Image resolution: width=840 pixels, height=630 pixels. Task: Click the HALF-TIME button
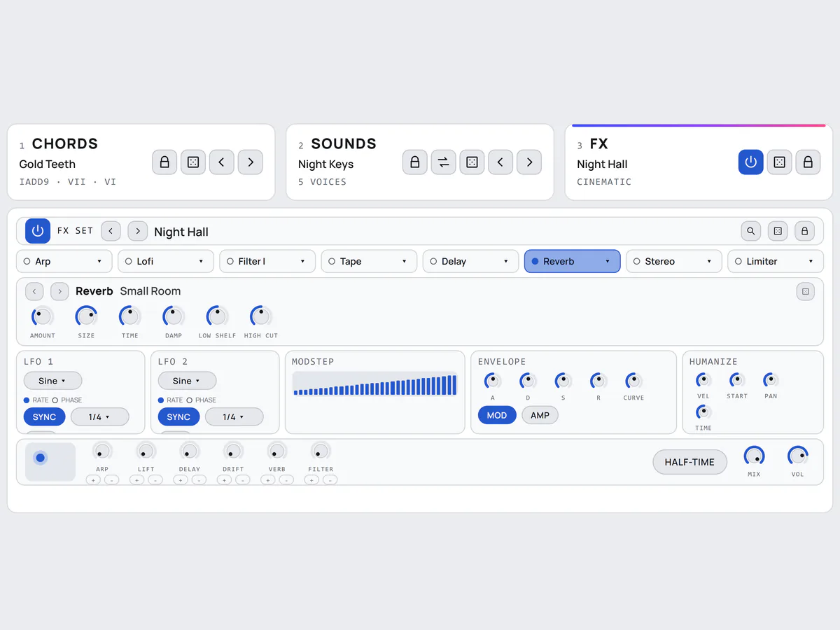click(689, 462)
